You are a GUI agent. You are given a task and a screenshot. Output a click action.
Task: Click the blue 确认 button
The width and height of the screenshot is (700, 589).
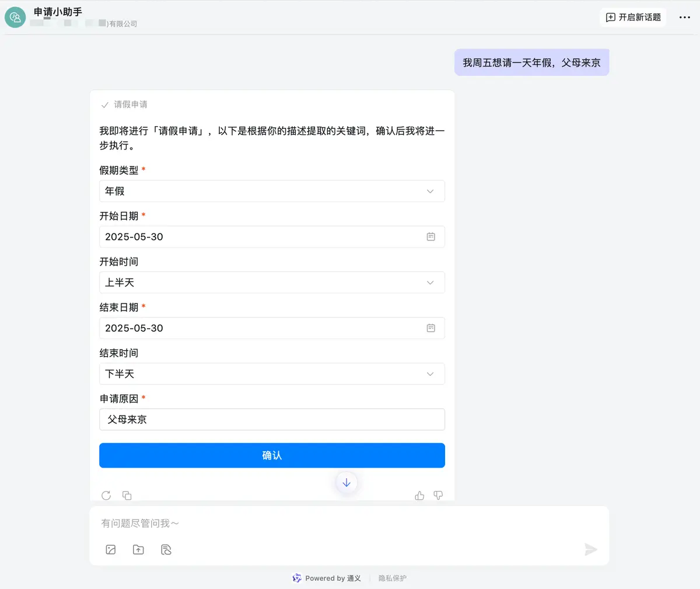pos(272,455)
